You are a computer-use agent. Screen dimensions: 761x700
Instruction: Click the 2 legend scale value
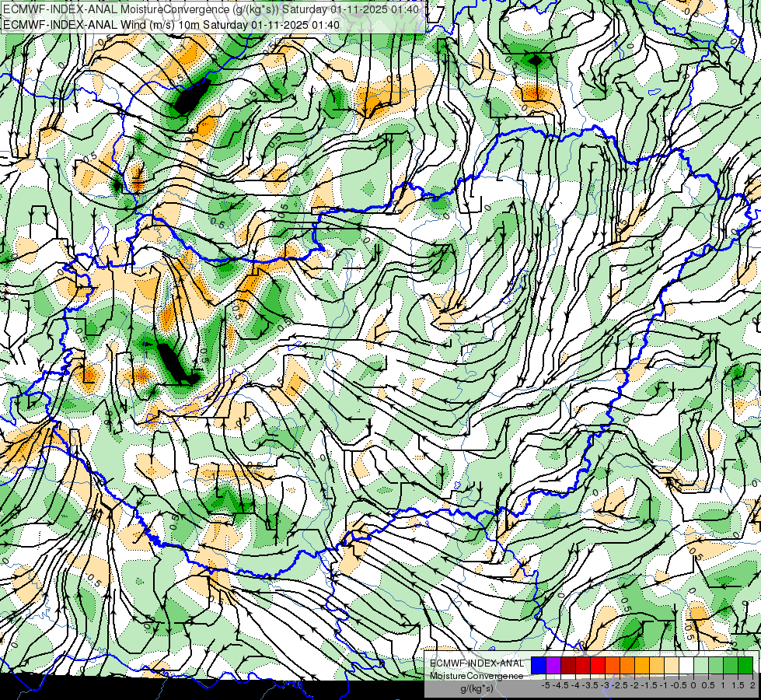point(752,685)
